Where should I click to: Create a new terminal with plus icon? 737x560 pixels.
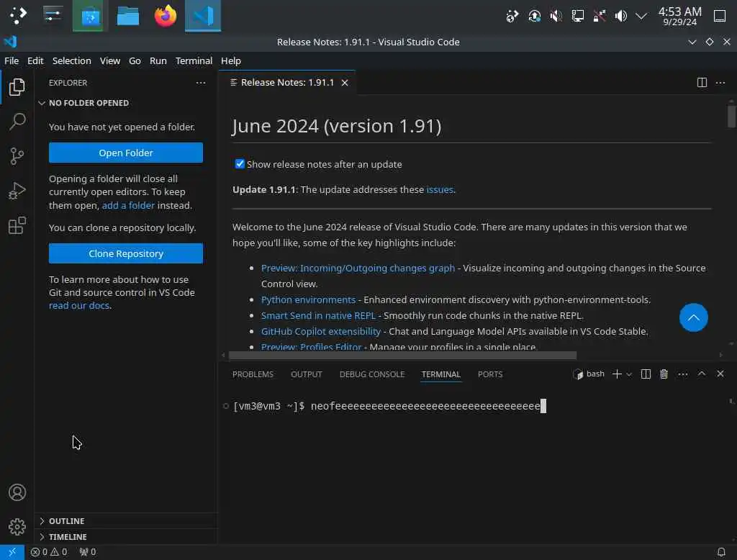coord(617,374)
